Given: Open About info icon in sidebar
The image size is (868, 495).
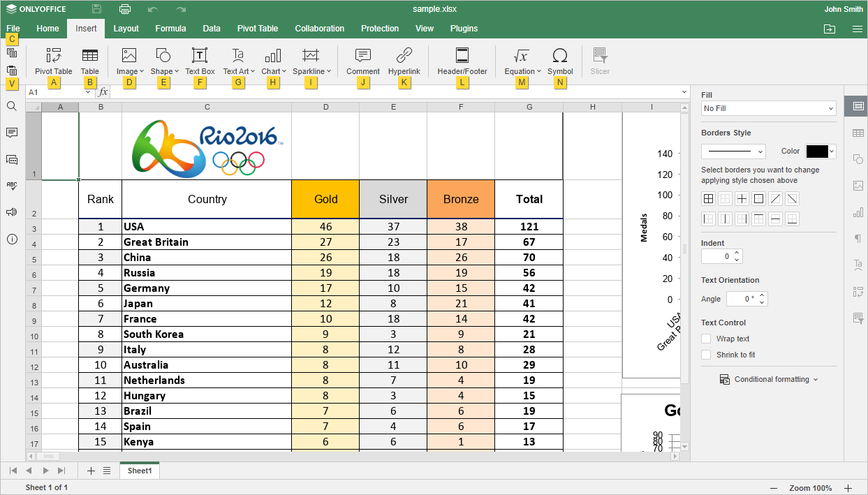Looking at the screenshot, I should (12, 239).
